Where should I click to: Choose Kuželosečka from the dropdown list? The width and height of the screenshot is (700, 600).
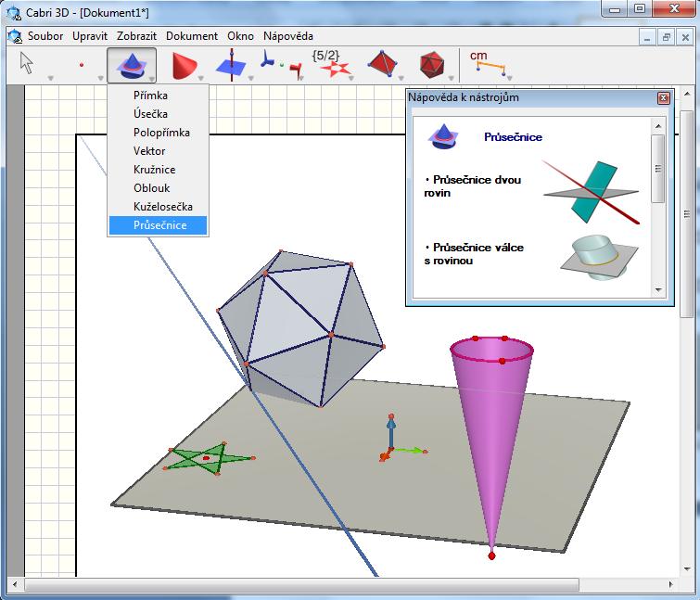158,207
